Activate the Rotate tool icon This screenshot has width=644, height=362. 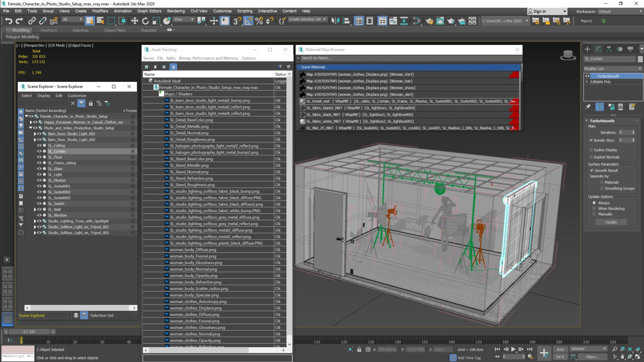click(x=145, y=21)
